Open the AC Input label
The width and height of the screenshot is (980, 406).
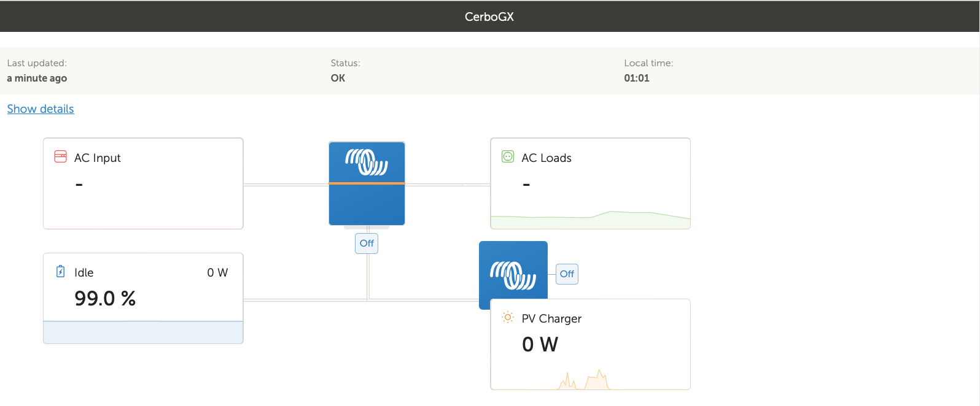98,158
